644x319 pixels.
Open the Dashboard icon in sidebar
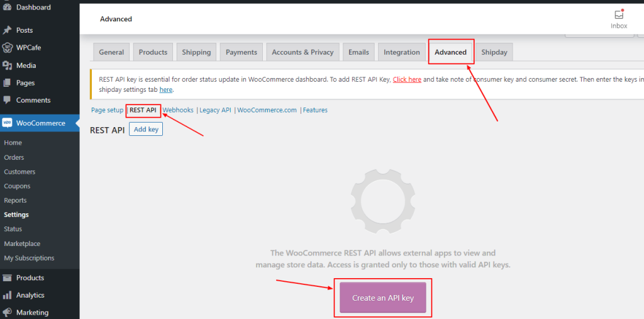6,7
